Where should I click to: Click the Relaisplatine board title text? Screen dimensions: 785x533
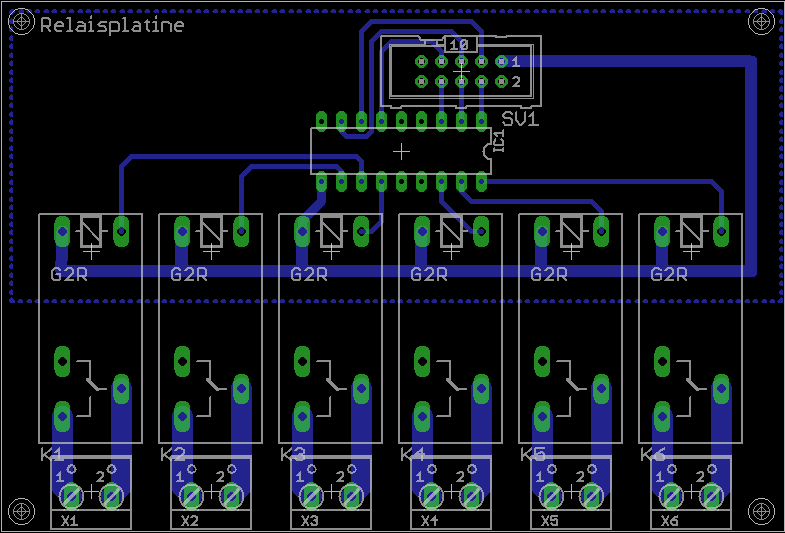112,25
